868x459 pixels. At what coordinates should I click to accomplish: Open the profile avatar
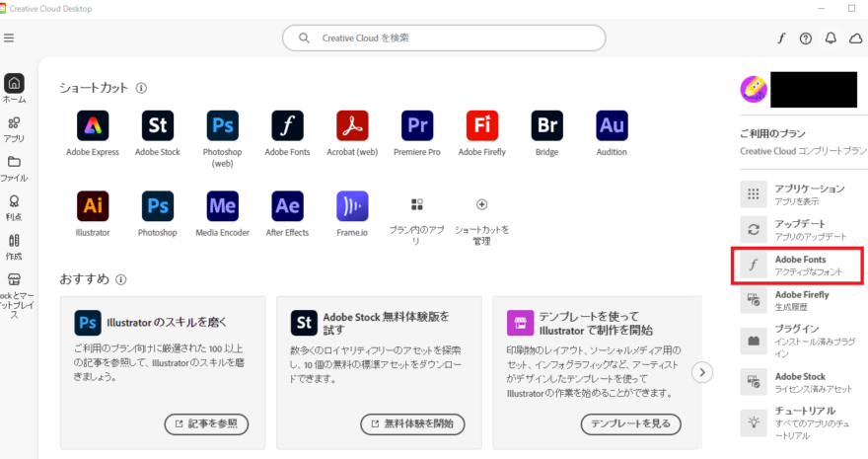(754, 89)
